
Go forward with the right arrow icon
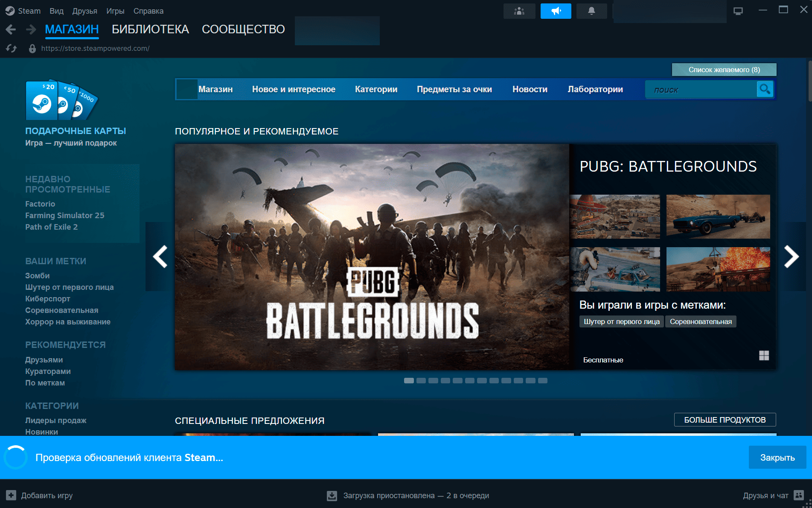coord(31,29)
